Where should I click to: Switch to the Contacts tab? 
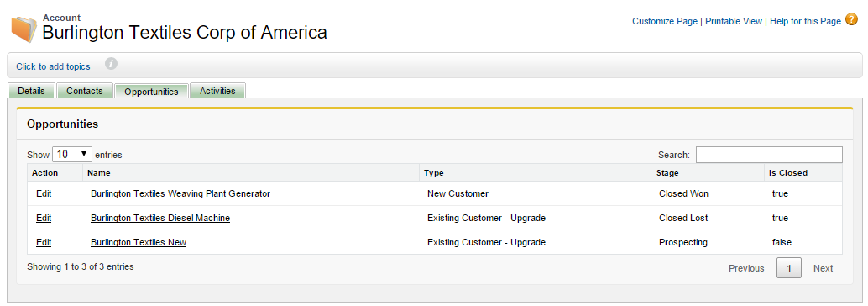coord(85,91)
